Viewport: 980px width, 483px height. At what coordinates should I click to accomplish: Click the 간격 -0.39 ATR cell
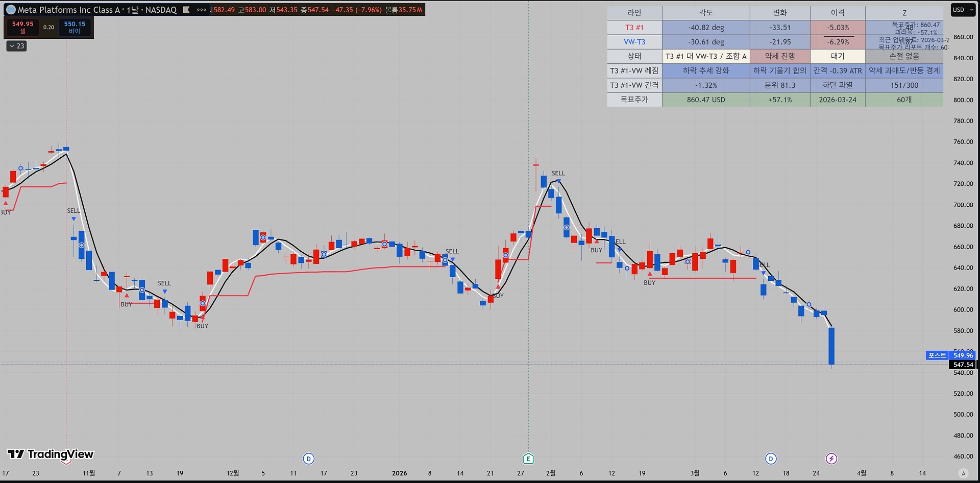click(x=838, y=70)
